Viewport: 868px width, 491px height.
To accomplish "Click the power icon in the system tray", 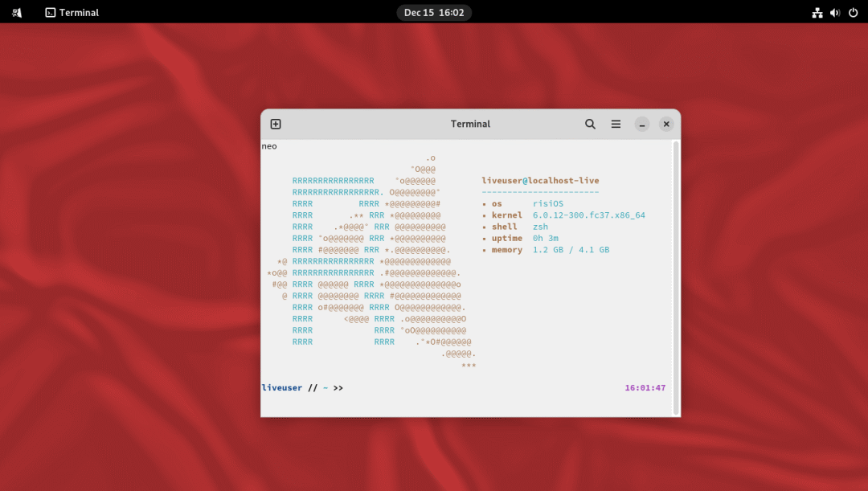I will [x=854, y=12].
